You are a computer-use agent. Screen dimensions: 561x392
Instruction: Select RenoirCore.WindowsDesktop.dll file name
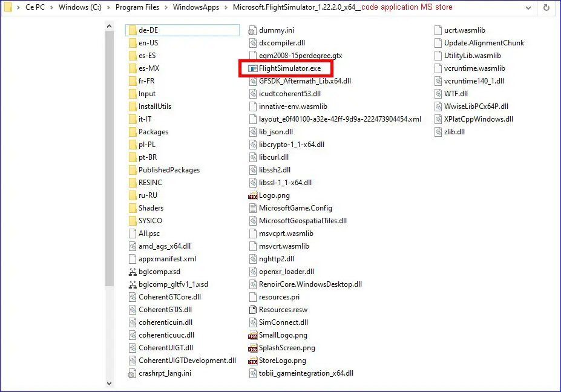[x=310, y=284]
